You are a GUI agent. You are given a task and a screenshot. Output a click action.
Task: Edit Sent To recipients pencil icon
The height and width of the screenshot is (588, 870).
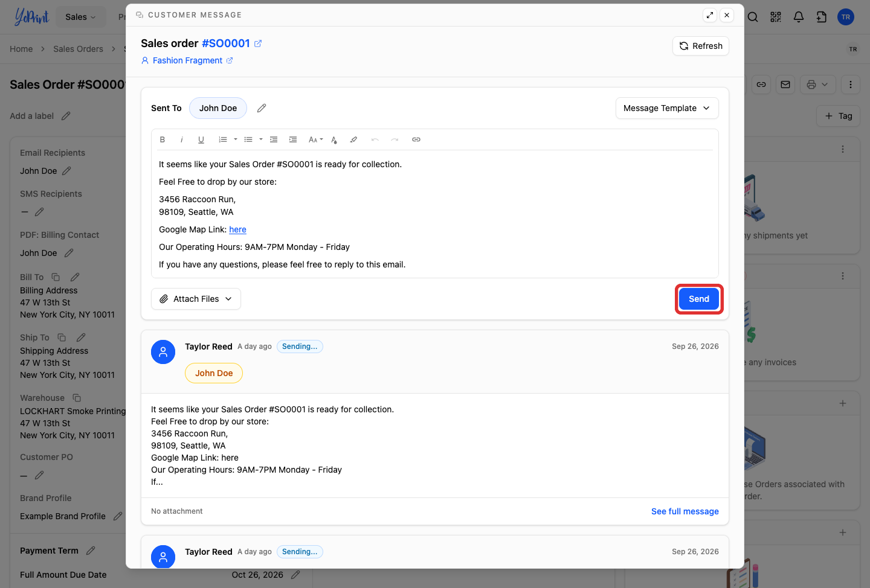coord(262,108)
